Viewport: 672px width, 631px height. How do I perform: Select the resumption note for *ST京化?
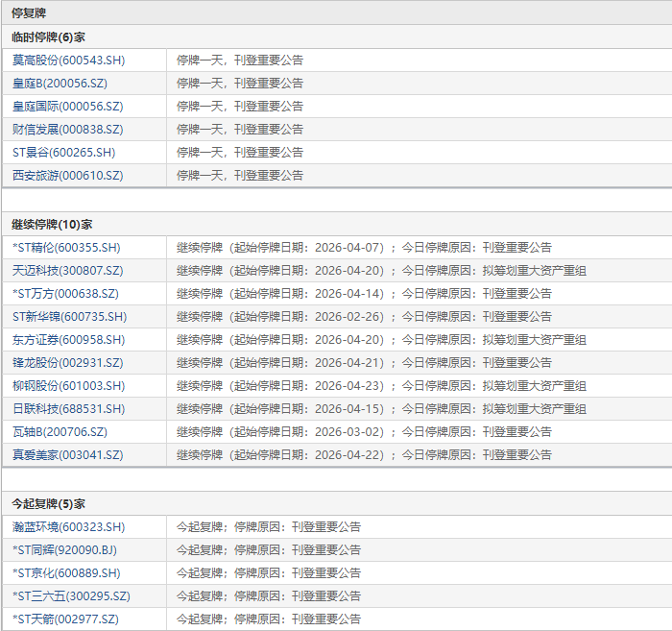click(269, 573)
